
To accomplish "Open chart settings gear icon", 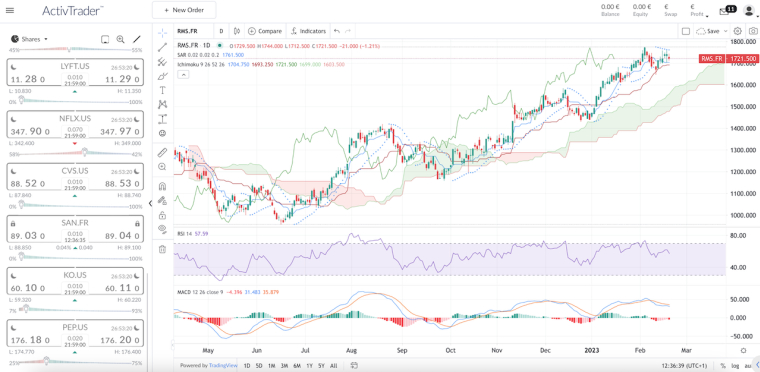I will [x=737, y=31].
